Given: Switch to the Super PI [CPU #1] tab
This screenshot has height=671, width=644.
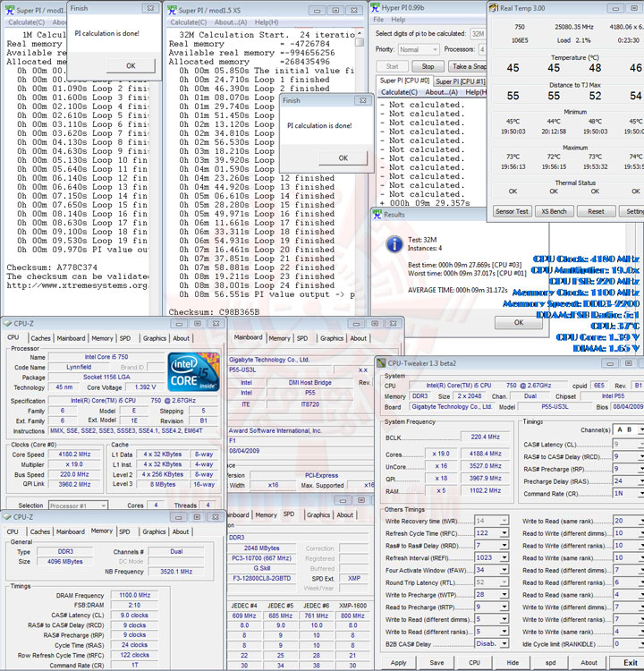Looking at the screenshot, I should pos(460,81).
